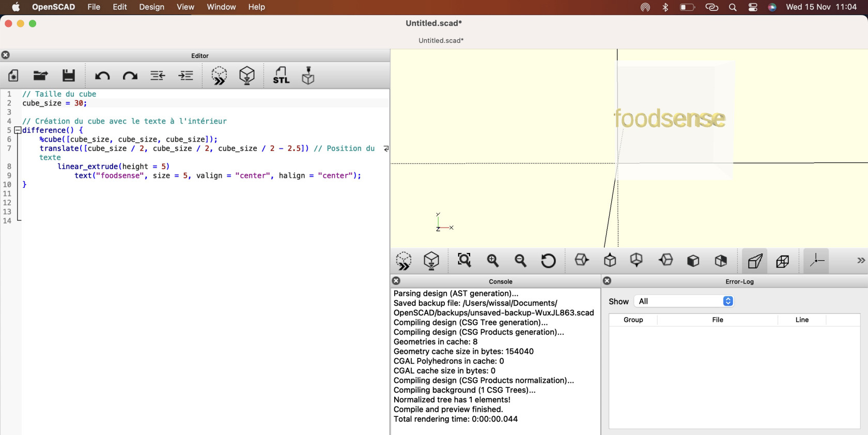Switch to the Right view
This screenshot has width=868, height=435.
582,260
